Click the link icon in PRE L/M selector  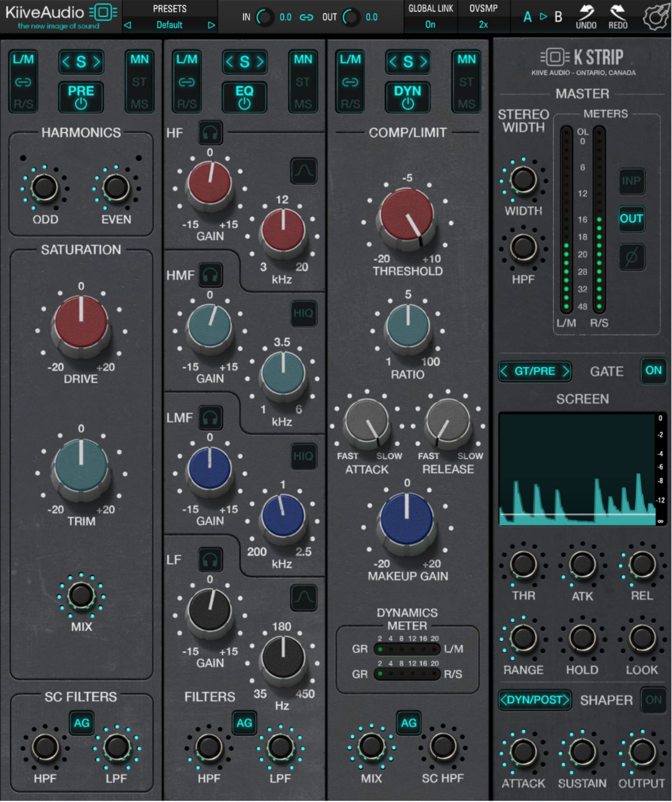point(23,82)
